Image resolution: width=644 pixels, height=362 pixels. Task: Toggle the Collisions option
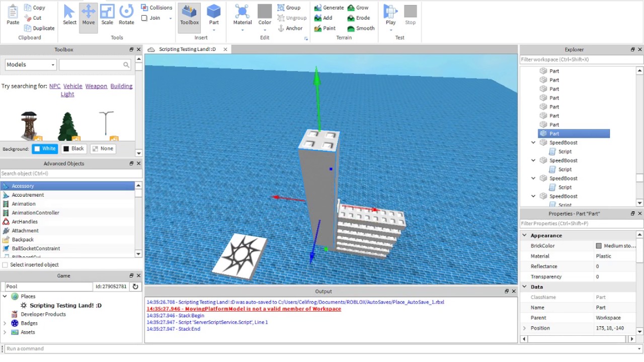point(156,8)
